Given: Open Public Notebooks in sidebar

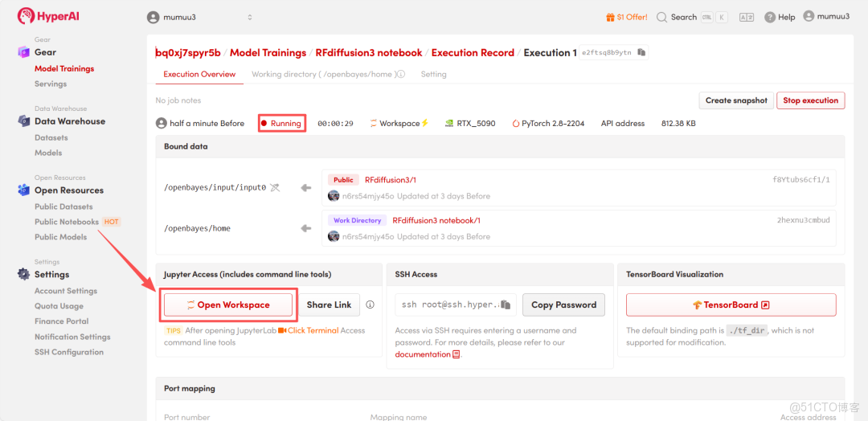Looking at the screenshot, I should [x=67, y=222].
